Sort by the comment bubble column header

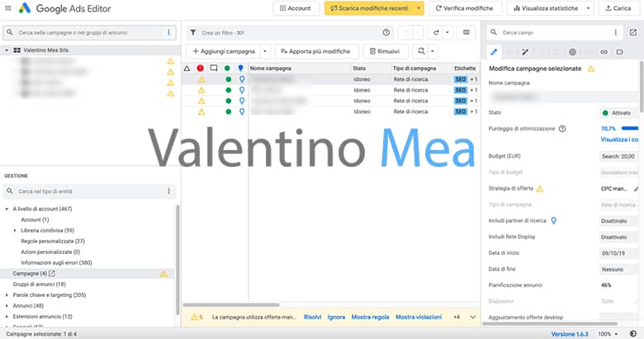214,68
